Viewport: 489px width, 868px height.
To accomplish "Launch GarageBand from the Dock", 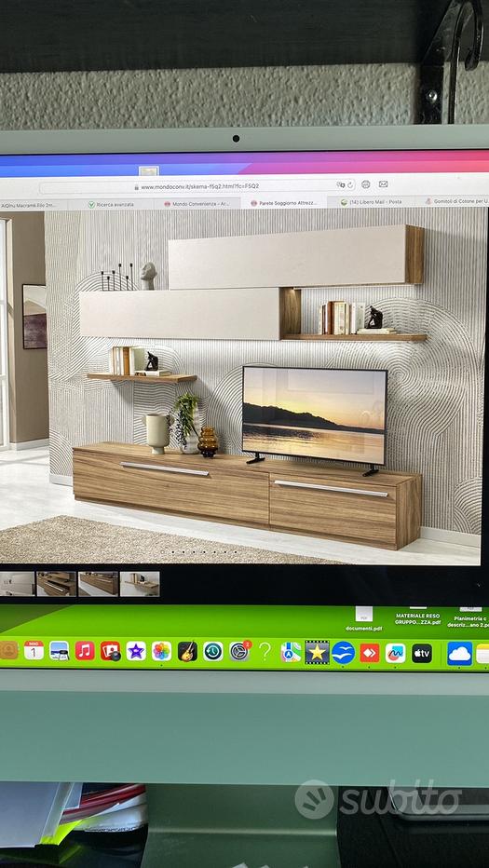I will pos(188,652).
